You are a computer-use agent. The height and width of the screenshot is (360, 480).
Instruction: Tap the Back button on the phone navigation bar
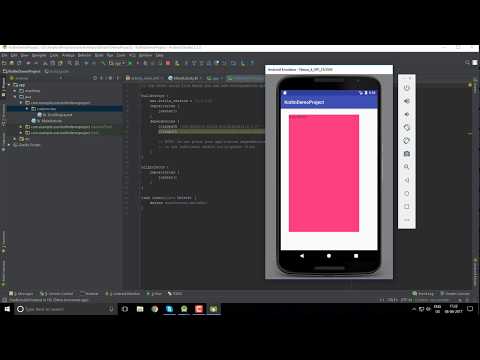302,256
